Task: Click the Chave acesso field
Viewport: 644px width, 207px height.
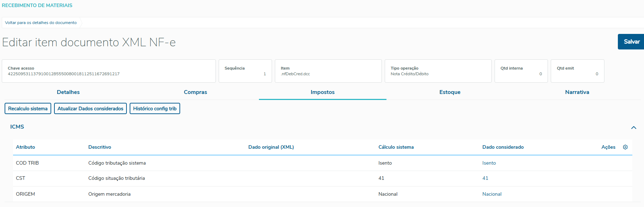Action: [109, 71]
